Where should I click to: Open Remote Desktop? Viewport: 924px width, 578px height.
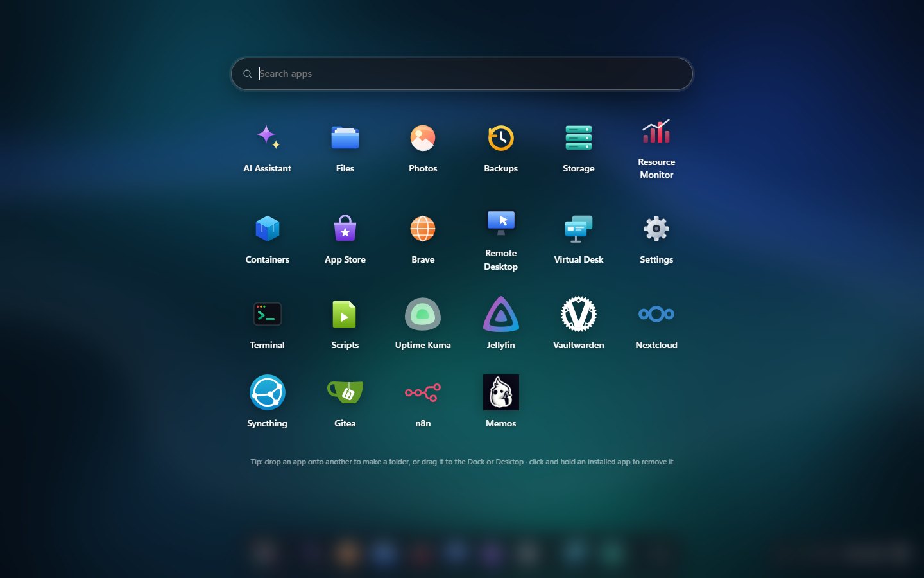[x=501, y=223]
